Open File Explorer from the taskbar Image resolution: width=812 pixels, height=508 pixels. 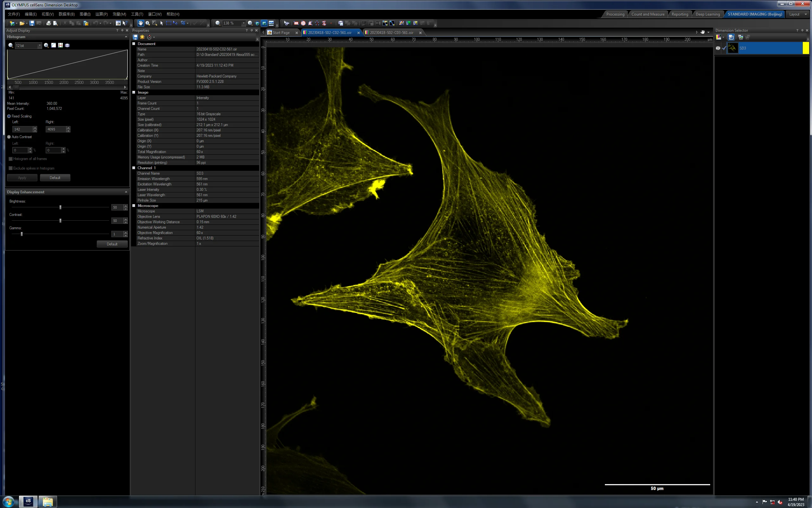point(48,502)
